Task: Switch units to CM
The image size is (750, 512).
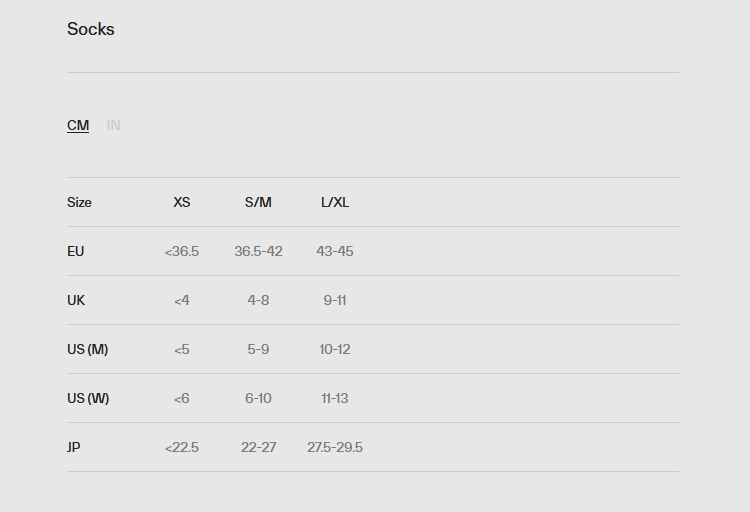Action: [x=78, y=125]
